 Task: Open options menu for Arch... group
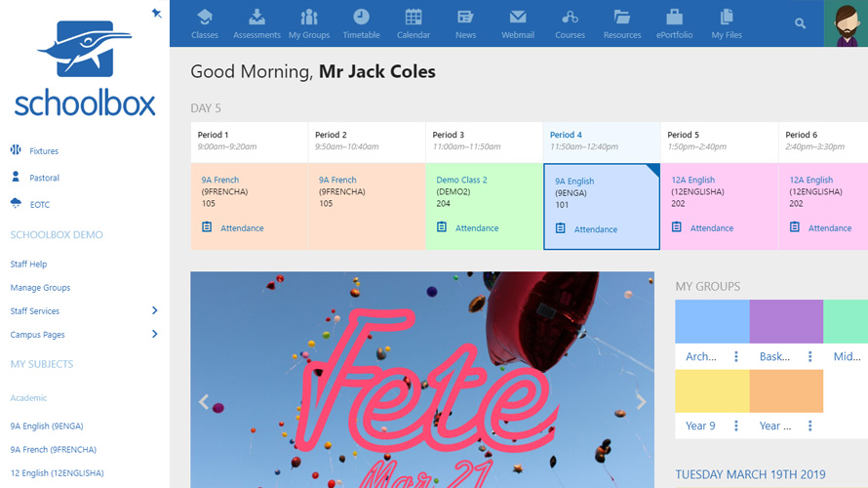point(735,356)
